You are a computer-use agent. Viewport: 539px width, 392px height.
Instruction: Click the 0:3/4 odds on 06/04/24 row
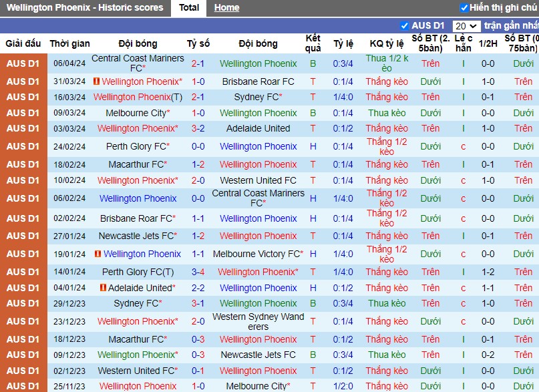click(343, 63)
